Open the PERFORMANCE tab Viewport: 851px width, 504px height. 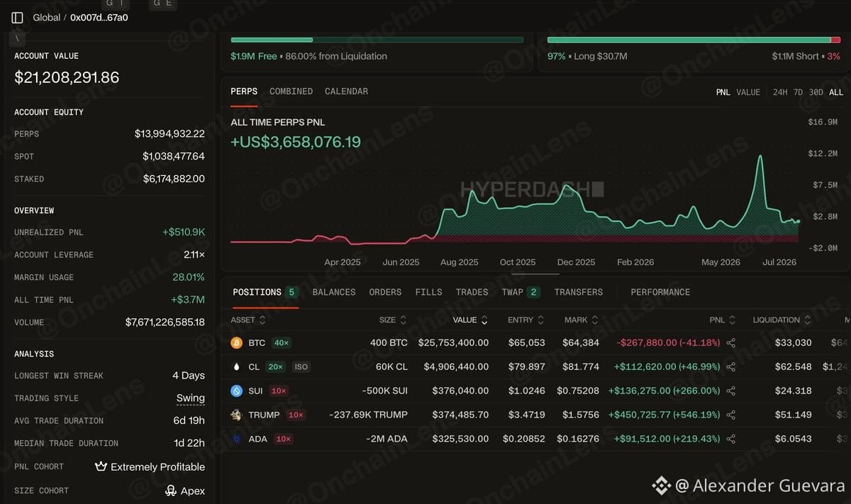tap(660, 292)
